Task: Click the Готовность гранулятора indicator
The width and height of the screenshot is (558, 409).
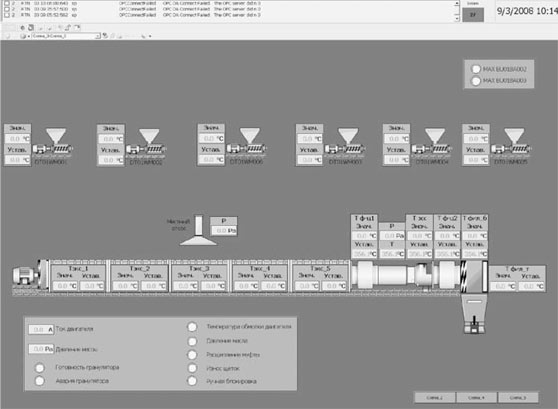Action: [x=40, y=367]
